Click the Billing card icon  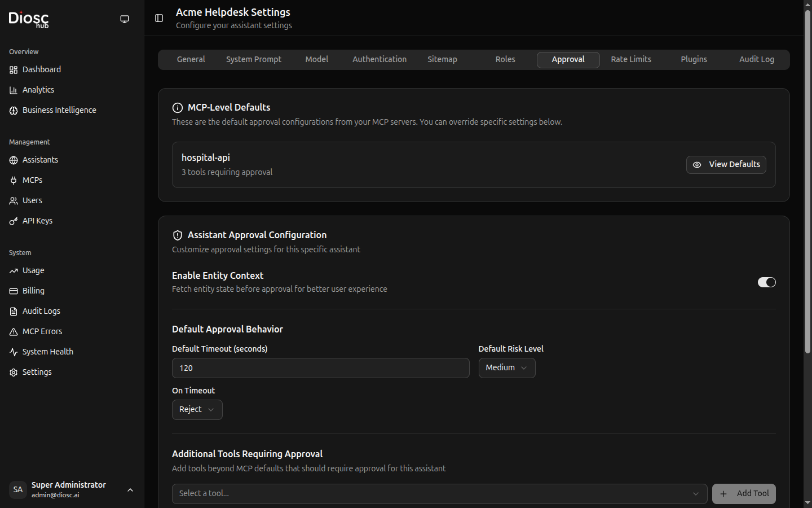(14, 291)
